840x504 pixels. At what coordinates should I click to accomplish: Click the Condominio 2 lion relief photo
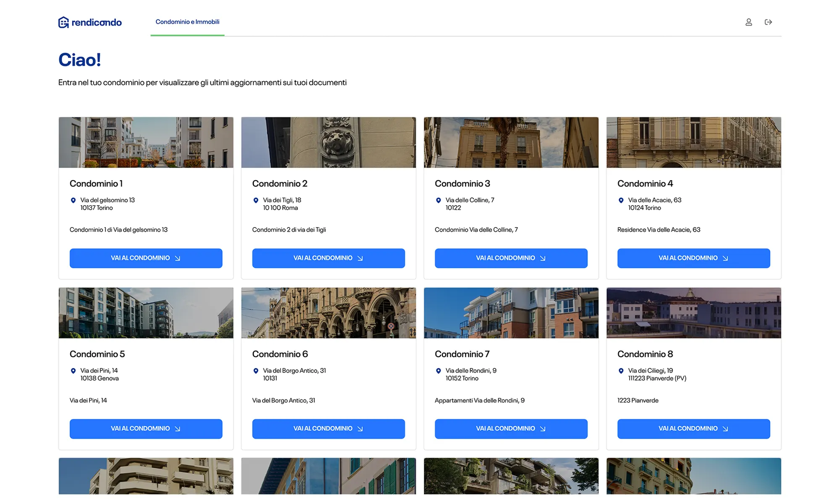pos(328,142)
